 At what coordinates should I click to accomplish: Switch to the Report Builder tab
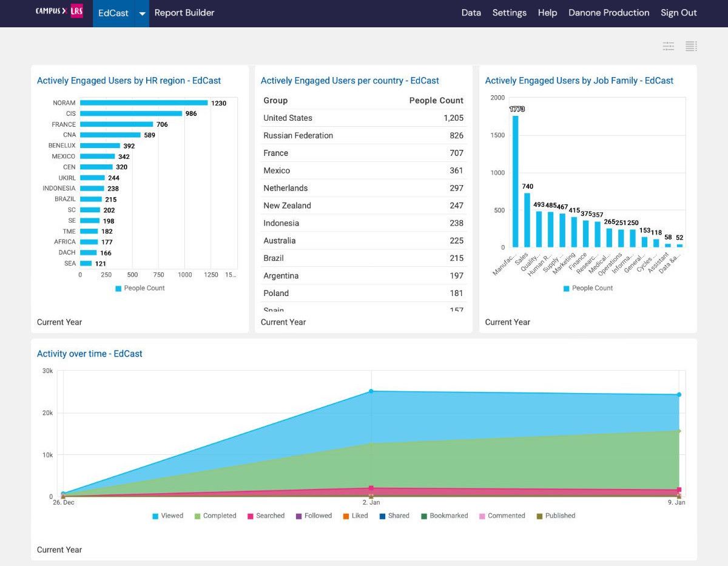click(184, 12)
